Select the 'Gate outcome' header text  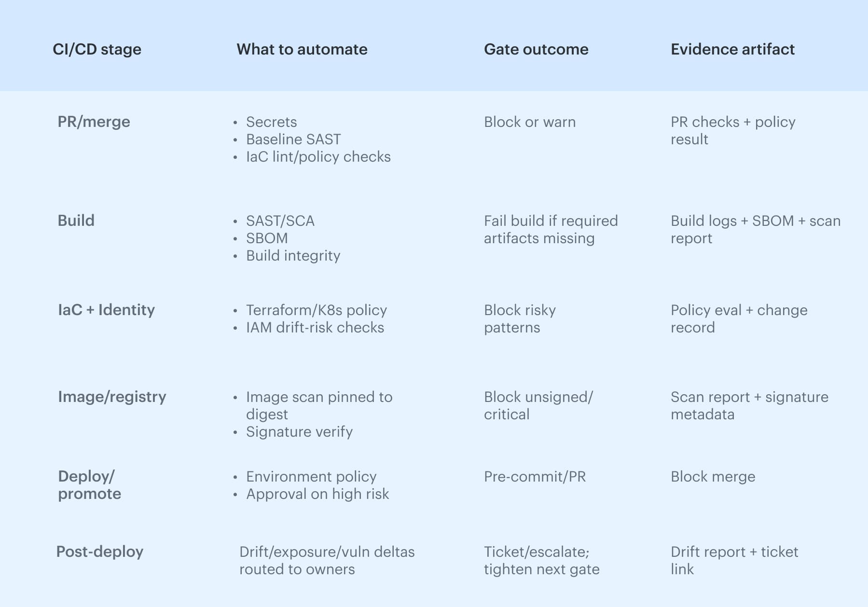(536, 49)
